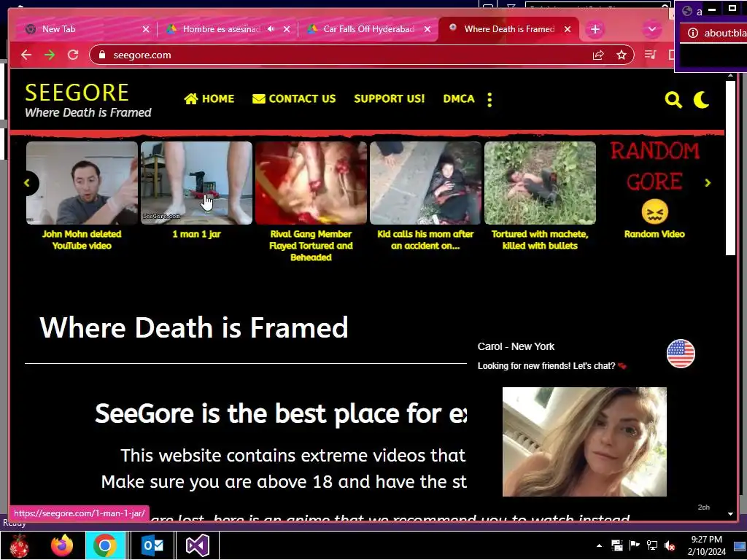Click the house icon beside HOME
This screenshot has width=747, height=560.
(191, 99)
